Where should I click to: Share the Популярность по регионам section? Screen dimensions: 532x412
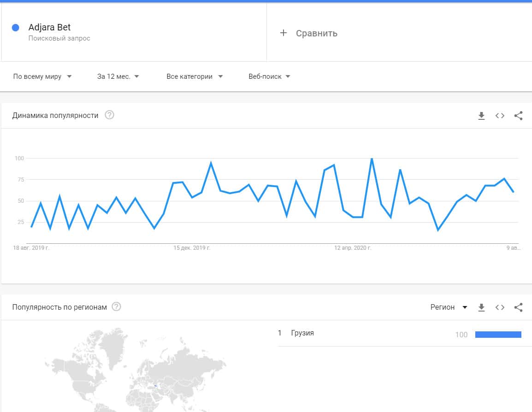pos(518,307)
